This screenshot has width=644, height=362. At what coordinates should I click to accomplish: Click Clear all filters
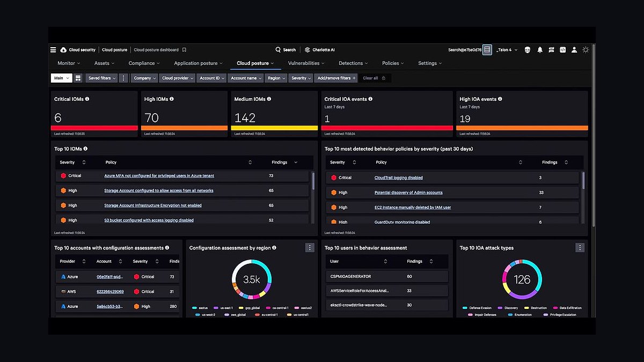coord(374,78)
